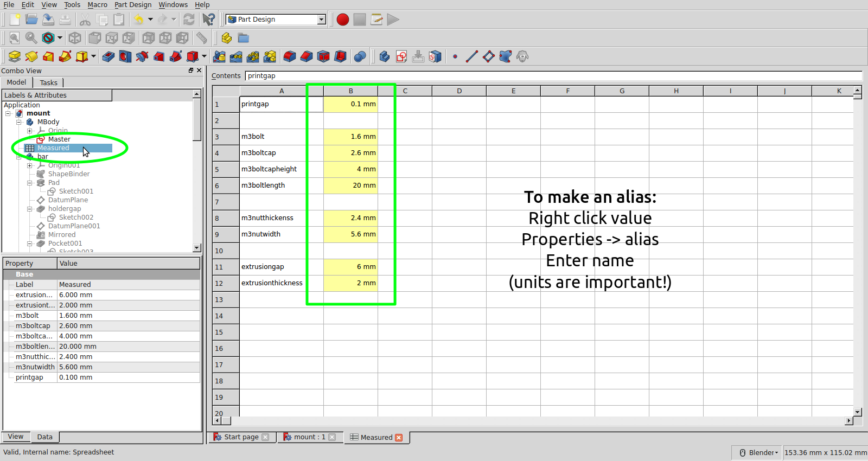Click the Chamfer tool icon

click(307, 56)
